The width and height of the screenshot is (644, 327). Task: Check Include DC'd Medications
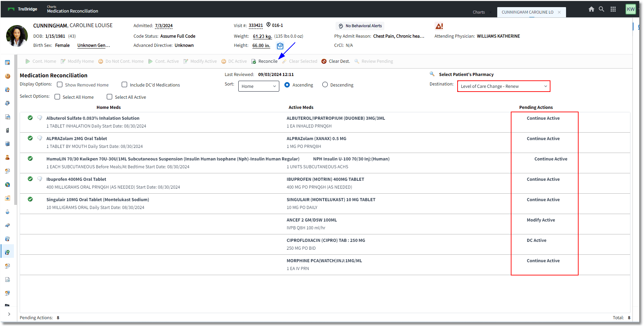click(124, 84)
